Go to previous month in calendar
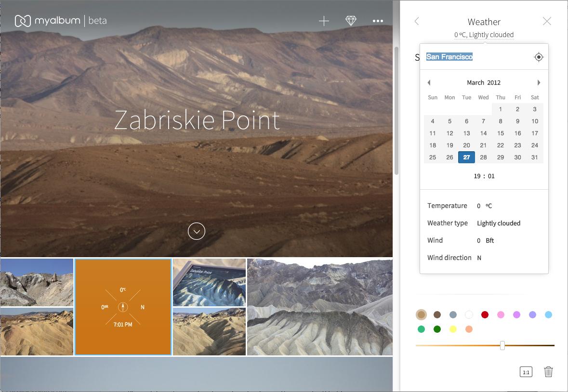The image size is (568, 392). pyautogui.click(x=429, y=83)
